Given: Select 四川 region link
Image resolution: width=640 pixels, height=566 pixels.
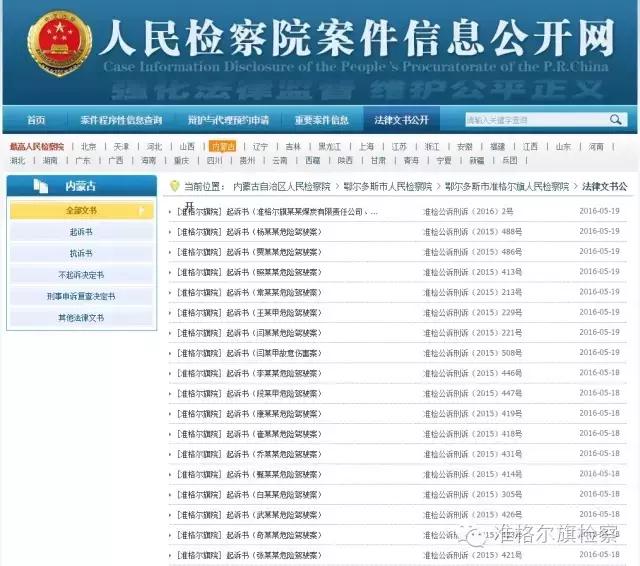Looking at the screenshot, I should tap(214, 160).
